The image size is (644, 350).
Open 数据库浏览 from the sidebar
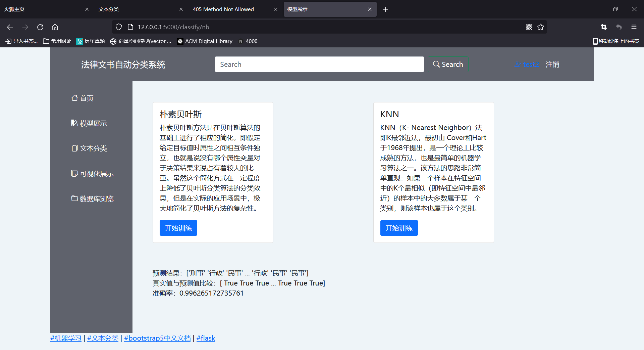pos(93,199)
